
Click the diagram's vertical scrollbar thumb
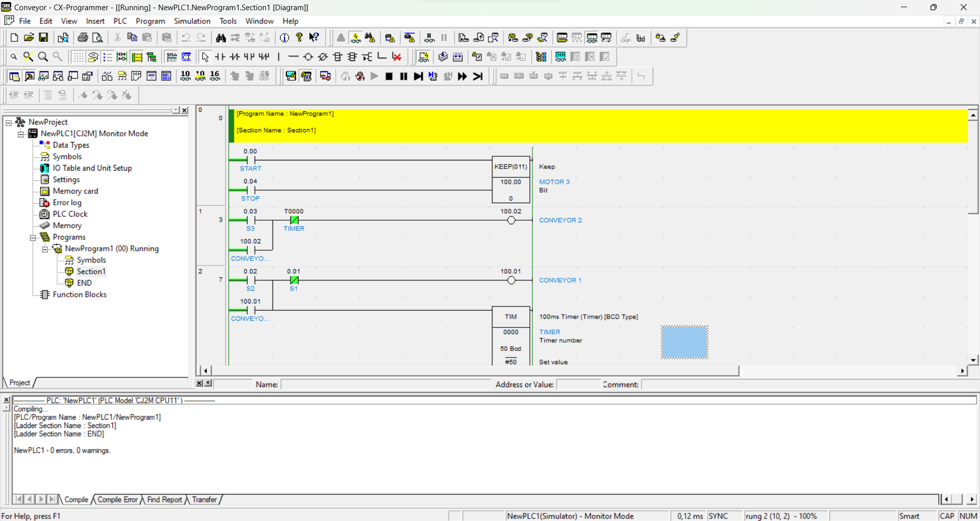pos(973,167)
